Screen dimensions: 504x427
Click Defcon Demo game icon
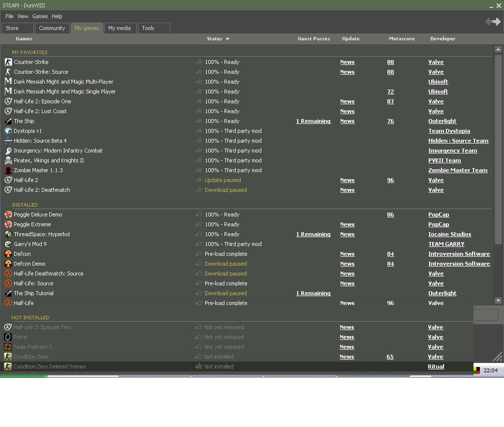(8, 264)
